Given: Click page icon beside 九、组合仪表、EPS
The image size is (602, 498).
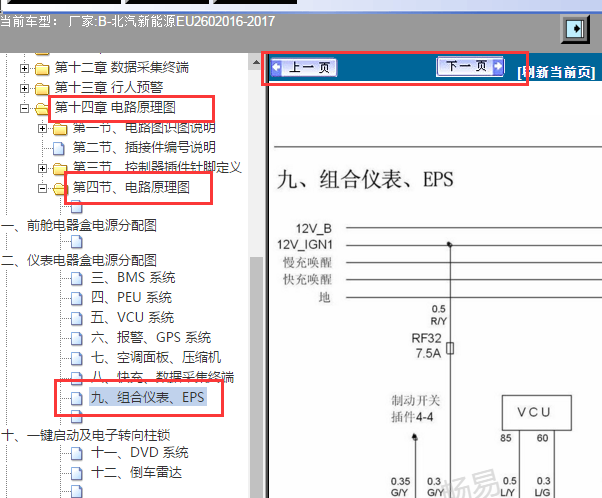Looking at the screenshot, I should point(77,398).
